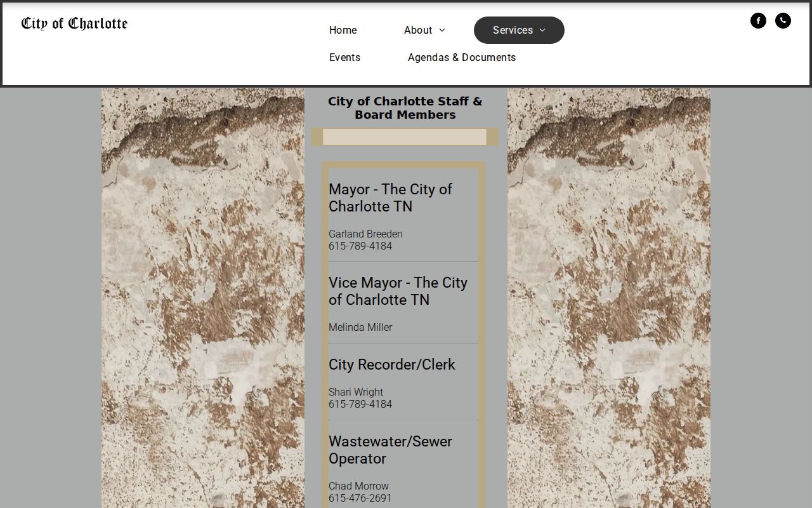Select Mayor - The City of Charlotte heading
This screenshot has width=812, height=508.
click(x=390, y=197)
